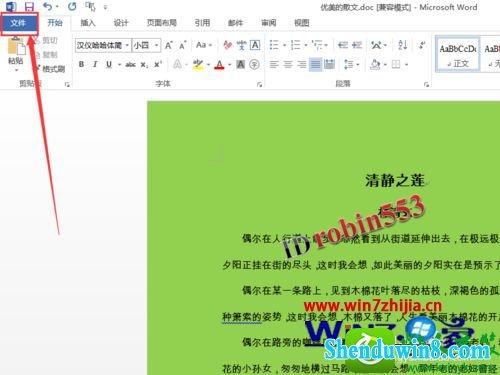The width and height of the screenshot is (500, 375).
Task: Open the 文件 (File) tab
Action: [x=18, y=23]
